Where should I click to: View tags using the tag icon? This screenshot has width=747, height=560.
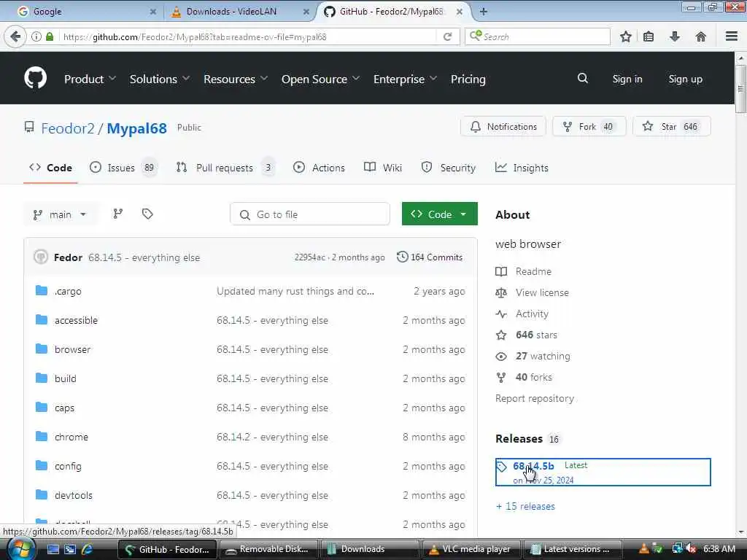tap(147, 214)
